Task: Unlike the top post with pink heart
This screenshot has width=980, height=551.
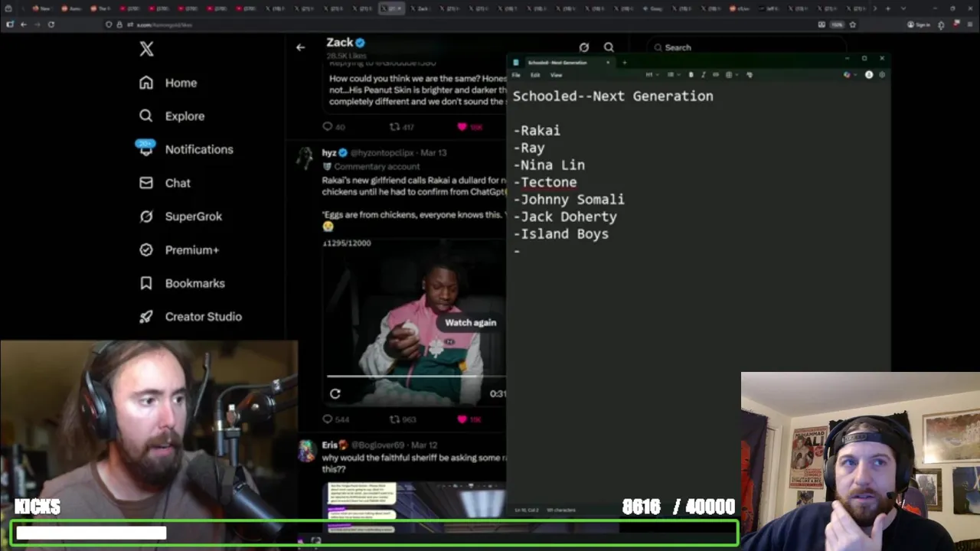Action: pos(469,127)
